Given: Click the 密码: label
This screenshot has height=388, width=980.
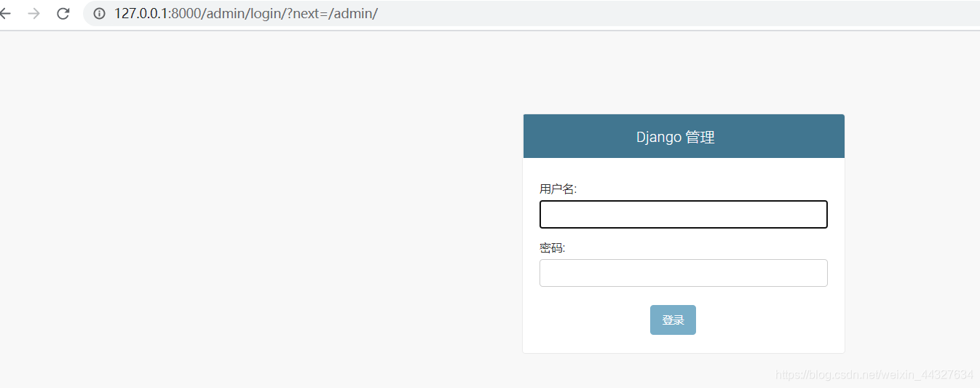Looking at the screenshot, I should (x=552, y=248).
